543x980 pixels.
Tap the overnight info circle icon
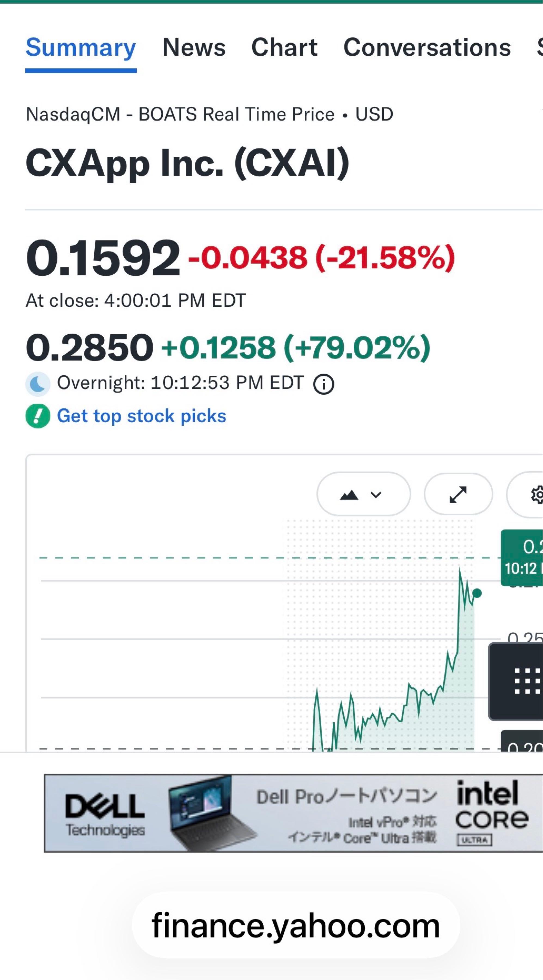click(x=324, y=384)
